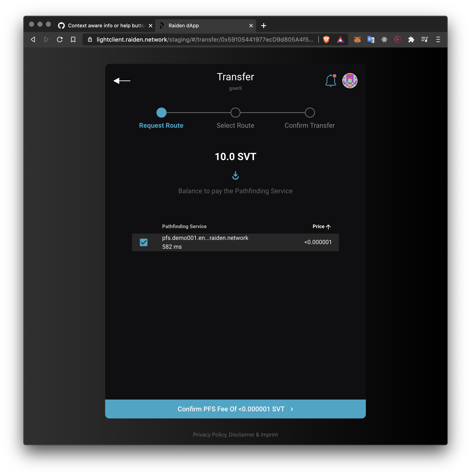Screen dimensions: 471x476
Task: Click the address bar URL
Action: 205,39
